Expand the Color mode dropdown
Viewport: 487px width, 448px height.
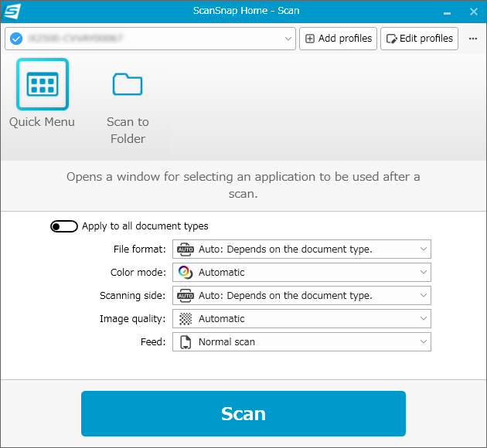pyautogui.click(x=301, y=273)
